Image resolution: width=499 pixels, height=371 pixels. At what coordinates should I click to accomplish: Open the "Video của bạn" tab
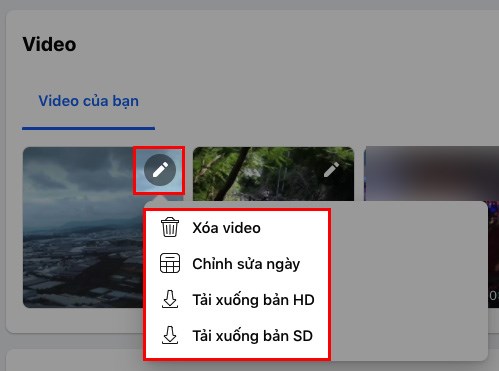tap(88, 101)
